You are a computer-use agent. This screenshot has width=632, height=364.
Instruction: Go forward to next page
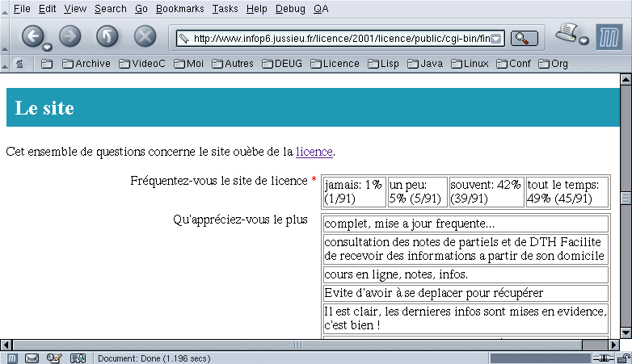(x=70, y=36)
